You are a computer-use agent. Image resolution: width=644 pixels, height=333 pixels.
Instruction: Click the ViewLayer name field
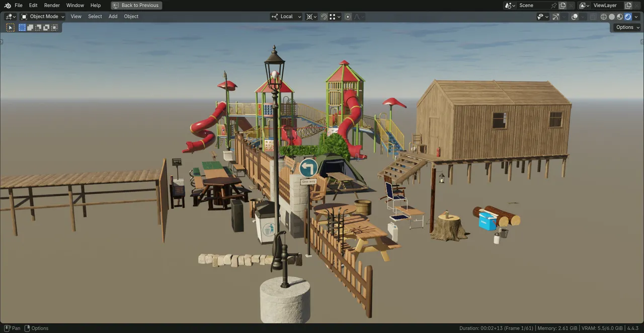click(608, 6)
